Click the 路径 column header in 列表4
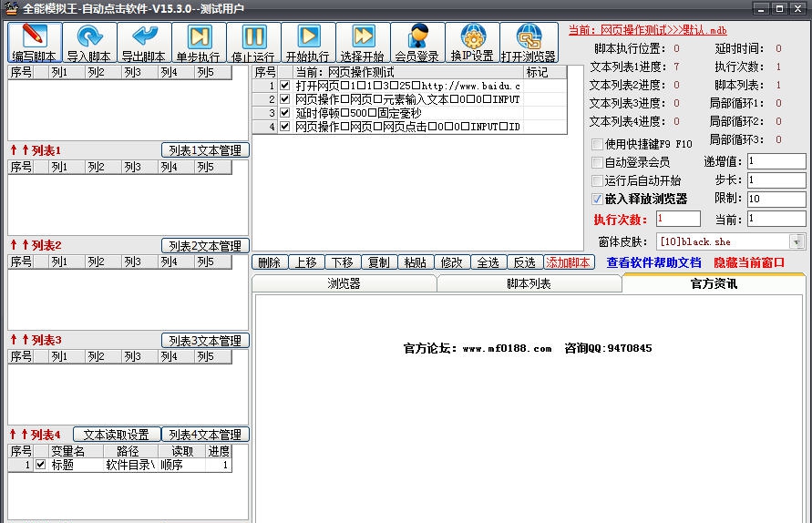The width and height of the screenshot is (812, 523). [x=130, y=451]
